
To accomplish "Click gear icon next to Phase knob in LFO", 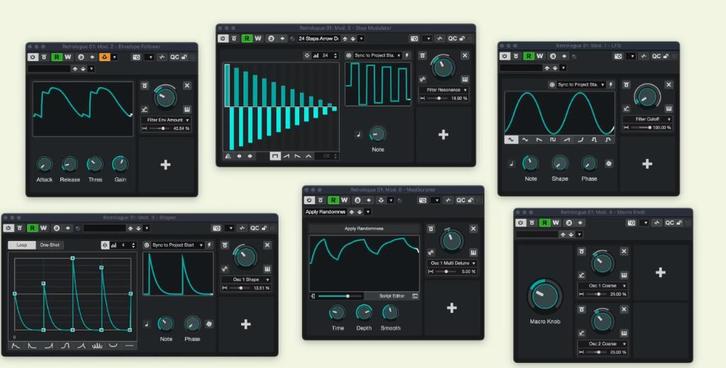I will pos(608,163).
